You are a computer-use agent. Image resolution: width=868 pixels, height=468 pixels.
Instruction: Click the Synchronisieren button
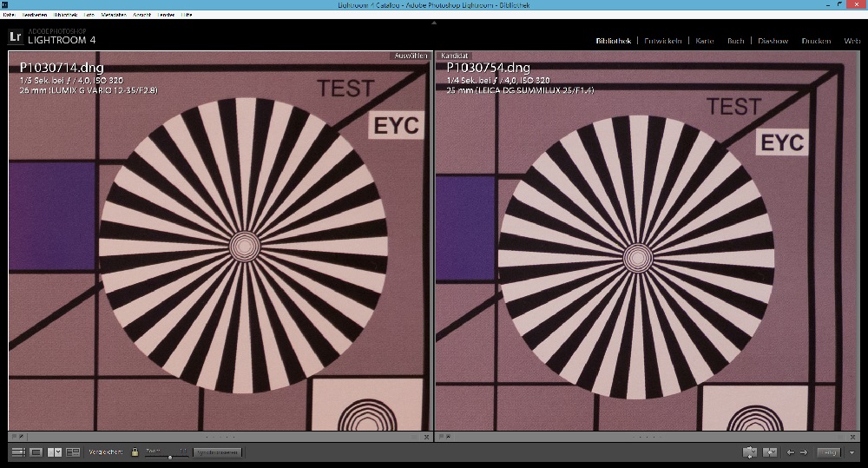(218, 452)
